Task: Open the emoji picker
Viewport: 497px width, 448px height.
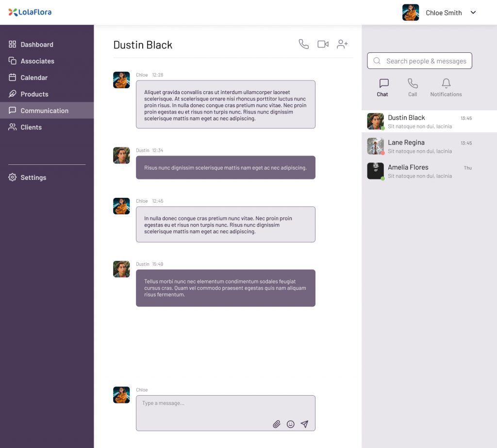Action: 291,424
